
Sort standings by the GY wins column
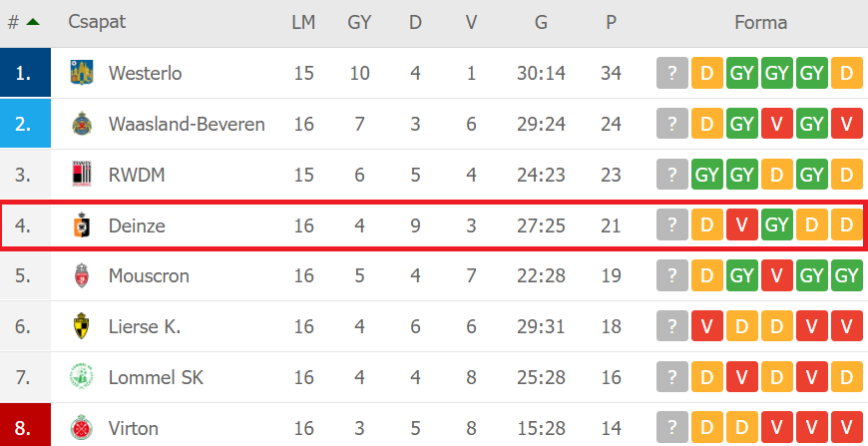[360, 22]
